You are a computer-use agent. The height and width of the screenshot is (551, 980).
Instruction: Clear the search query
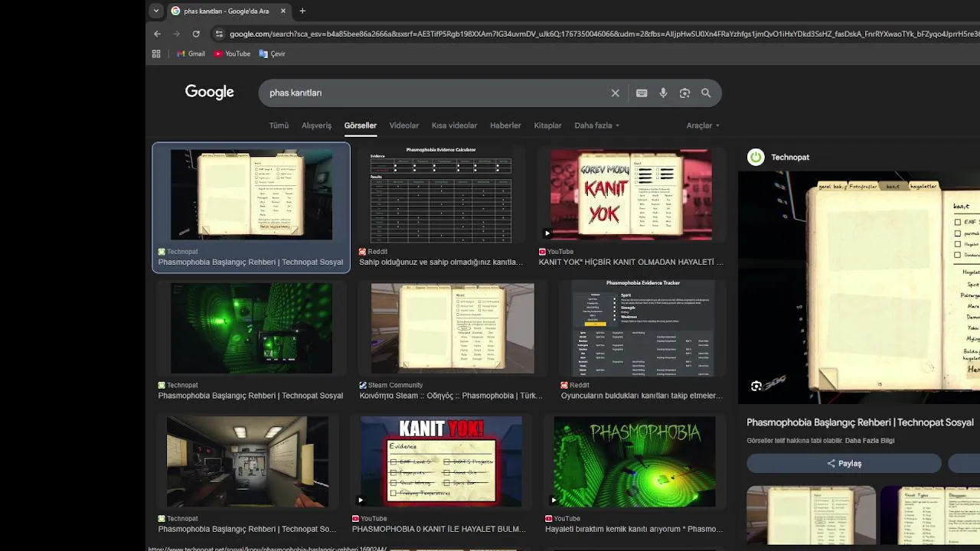615,93
